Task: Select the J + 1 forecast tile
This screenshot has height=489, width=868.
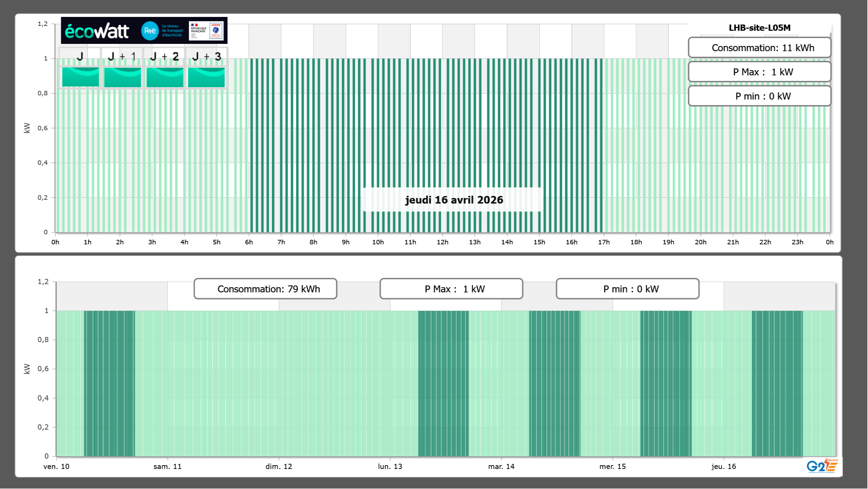Action: (122, 77)
